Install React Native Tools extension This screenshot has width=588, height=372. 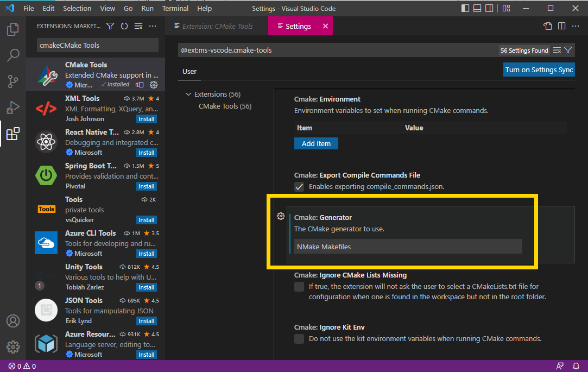coord(146,153)
